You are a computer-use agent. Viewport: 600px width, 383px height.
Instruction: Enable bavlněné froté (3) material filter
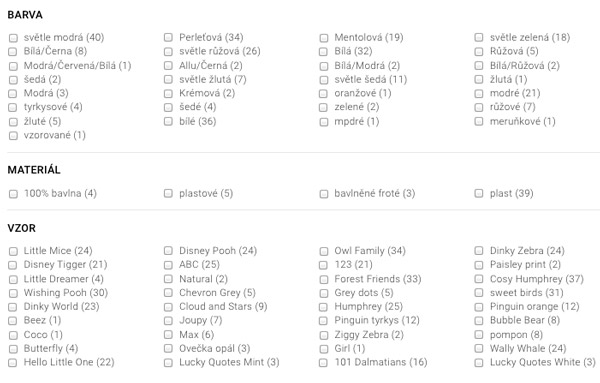click(x=324, y=194)
